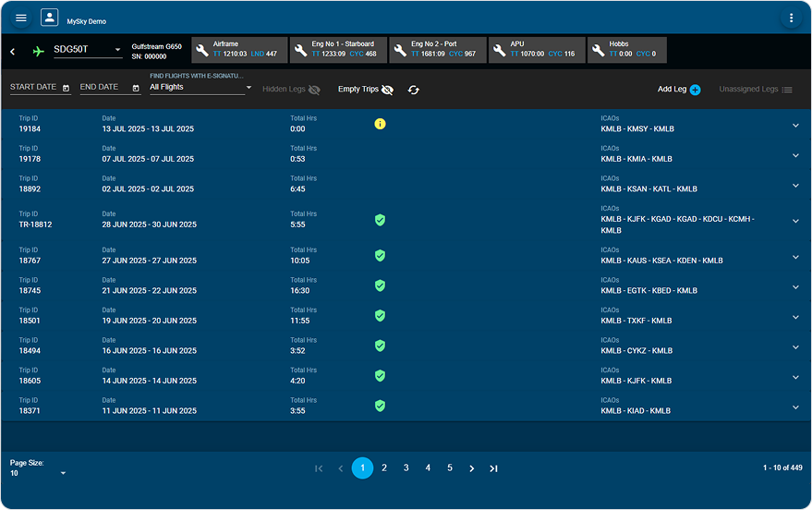
Task: Open the All Flights e-signature filter dropdown
Action: (200, 87)
